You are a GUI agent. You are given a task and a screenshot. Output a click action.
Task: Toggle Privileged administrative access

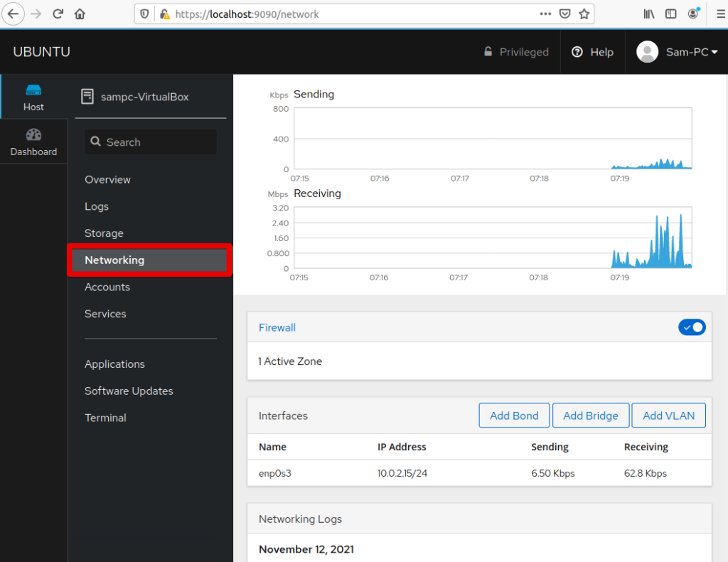click(516, 51)
